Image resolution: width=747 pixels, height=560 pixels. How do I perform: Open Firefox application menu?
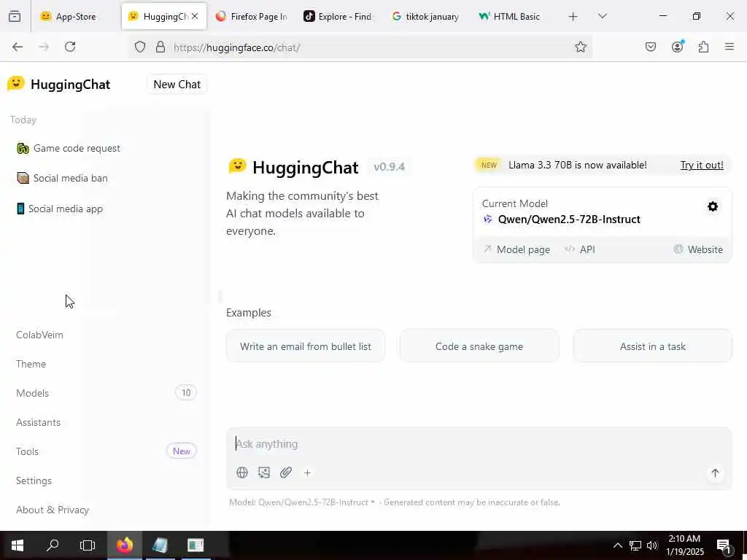tap(729, 47)
